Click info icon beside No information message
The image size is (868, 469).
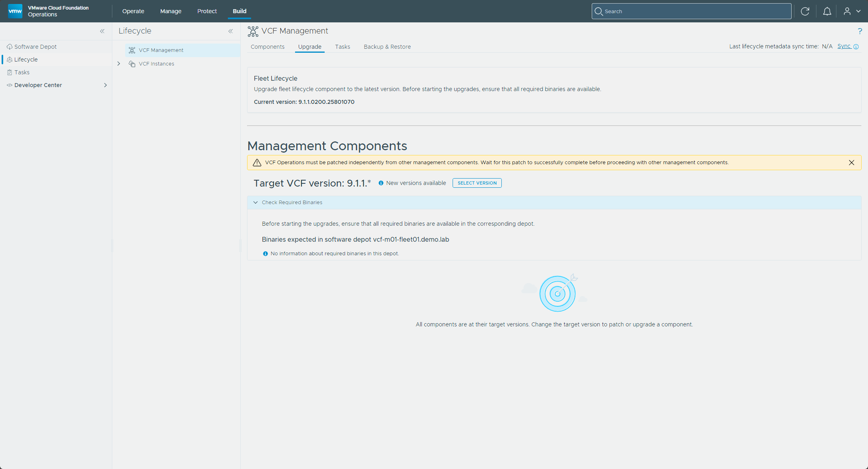(x=265, y=254)
